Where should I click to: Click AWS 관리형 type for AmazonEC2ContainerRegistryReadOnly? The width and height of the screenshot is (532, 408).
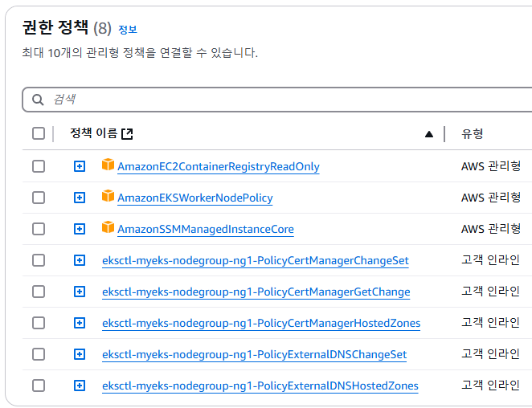point(490,166)
